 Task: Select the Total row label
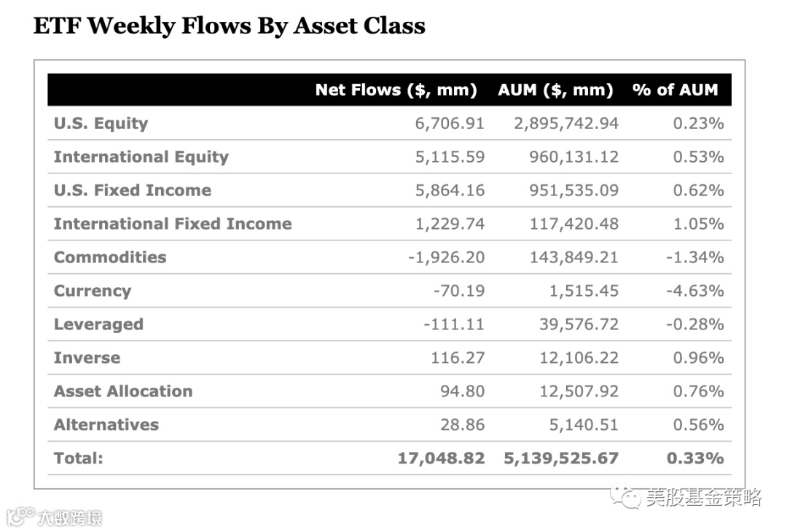point(79,458)
